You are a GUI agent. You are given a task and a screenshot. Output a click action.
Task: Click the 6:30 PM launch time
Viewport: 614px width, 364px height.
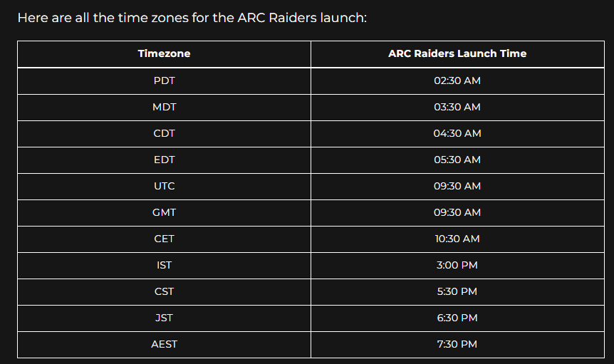tap(457, 318)
